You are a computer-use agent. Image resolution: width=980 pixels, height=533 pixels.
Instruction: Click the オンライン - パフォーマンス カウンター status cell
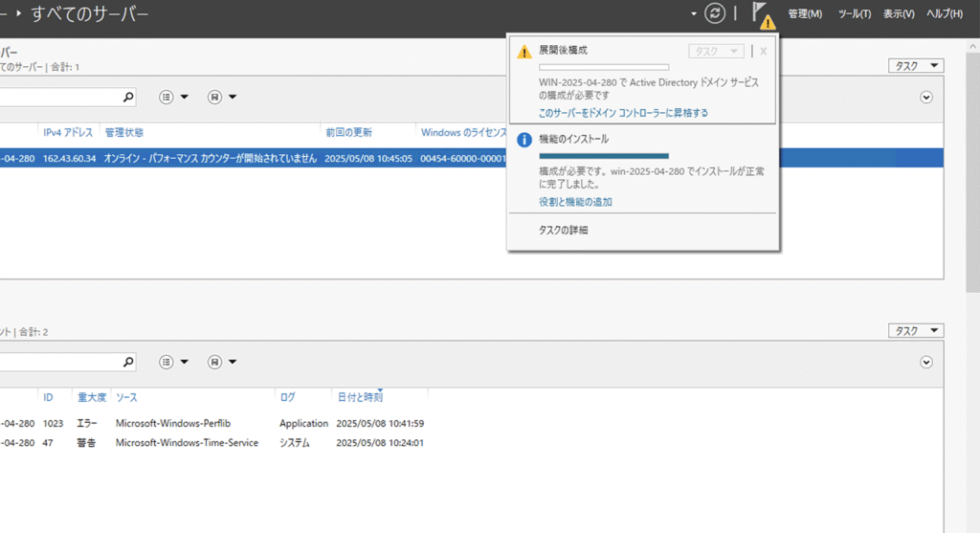pyautogui.click(x=210, y=159)
